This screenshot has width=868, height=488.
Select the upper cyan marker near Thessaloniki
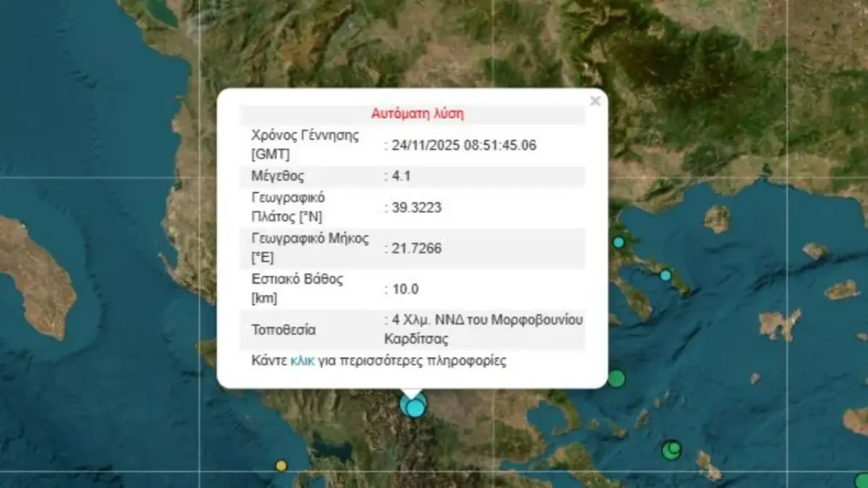[x=619, y=242]
